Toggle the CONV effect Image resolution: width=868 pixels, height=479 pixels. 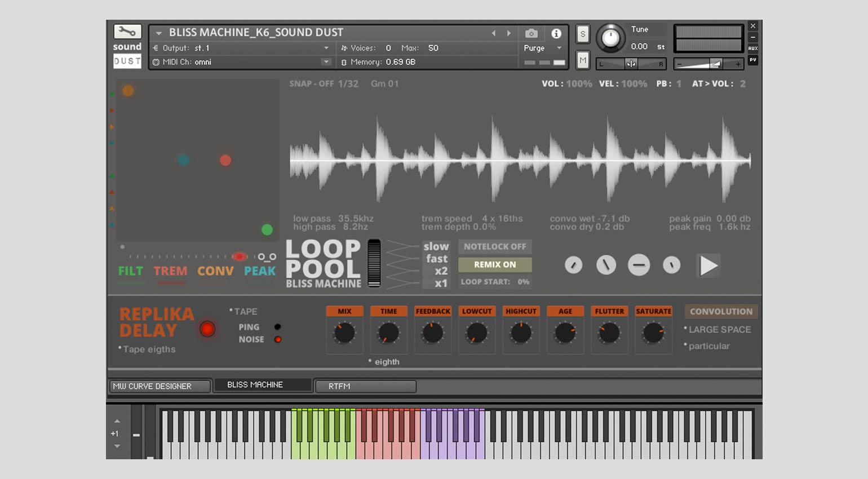215,271
